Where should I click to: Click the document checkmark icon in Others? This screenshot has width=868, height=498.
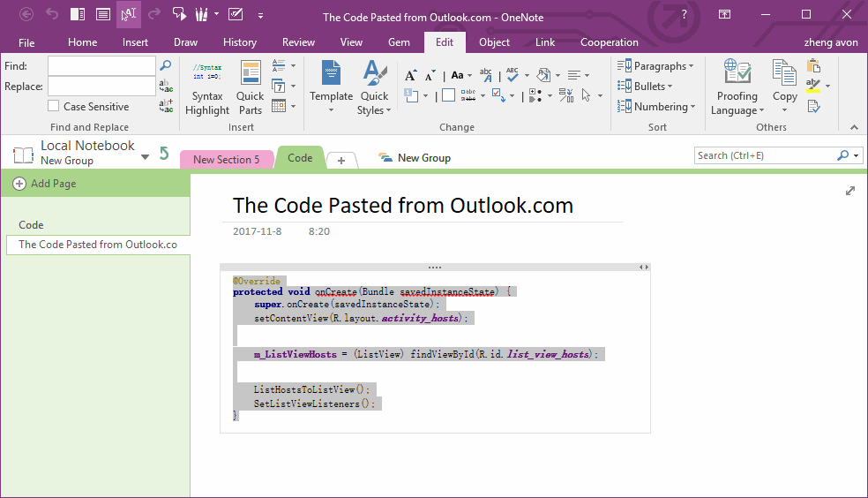(x=813, y=106)
